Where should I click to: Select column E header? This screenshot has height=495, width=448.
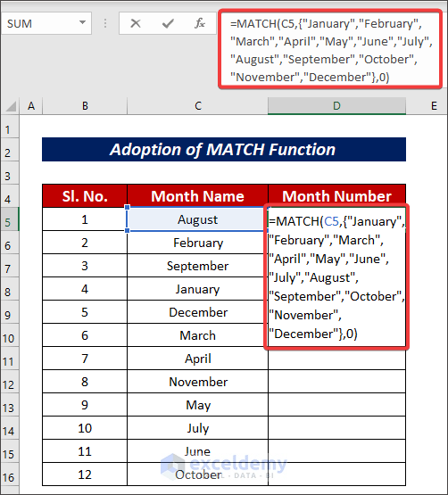click(427, 106)
